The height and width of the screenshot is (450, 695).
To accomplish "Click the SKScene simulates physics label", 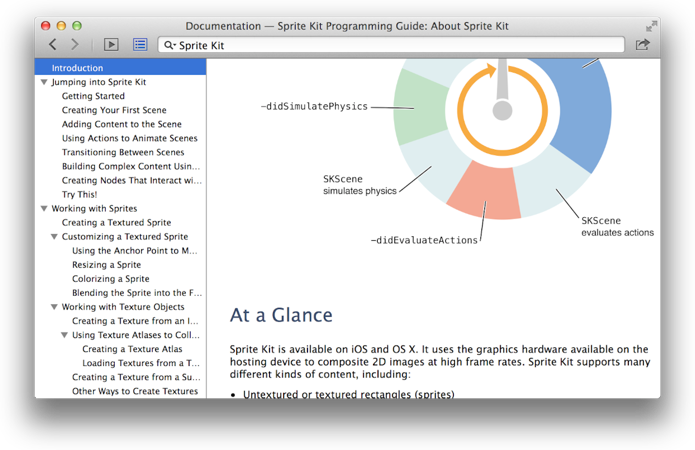I will click(359, 185).
